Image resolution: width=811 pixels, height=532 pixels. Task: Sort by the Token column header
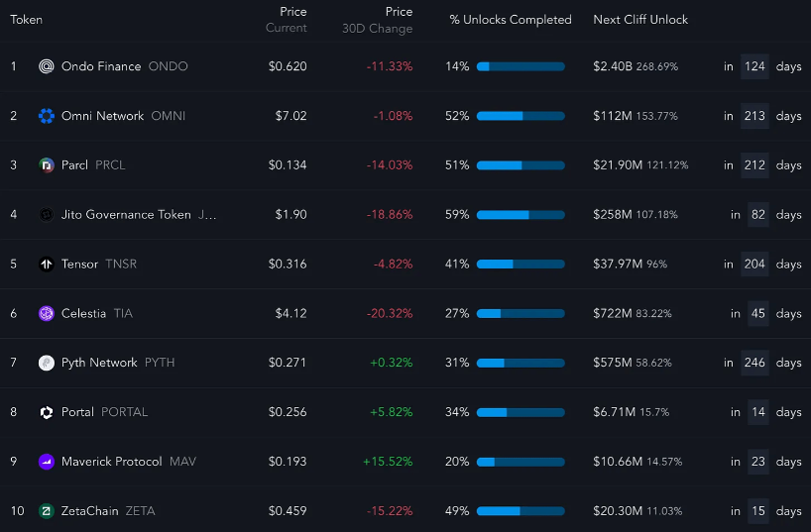pyautogui.click(x=27, y=20)
